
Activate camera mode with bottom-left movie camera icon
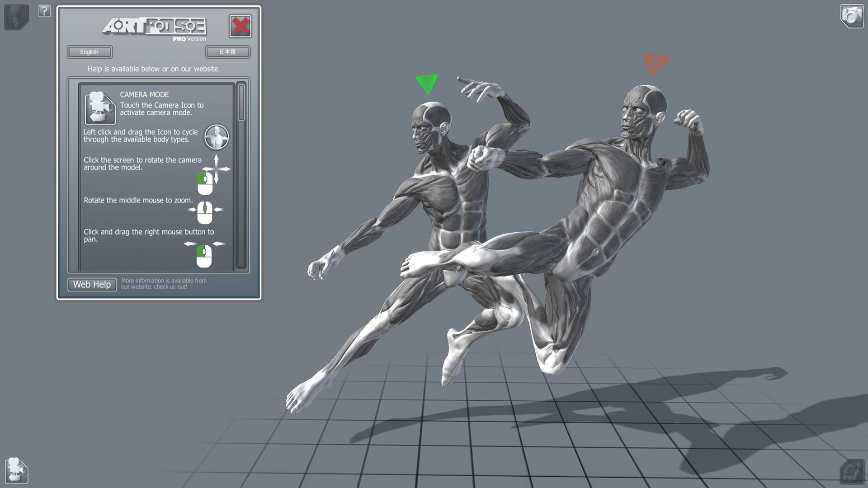[x=17, y=470]
